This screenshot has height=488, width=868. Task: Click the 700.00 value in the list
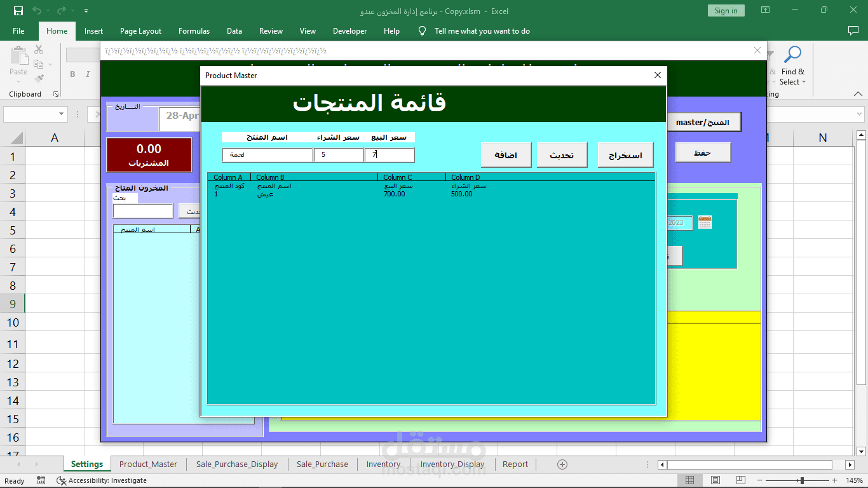394,194
